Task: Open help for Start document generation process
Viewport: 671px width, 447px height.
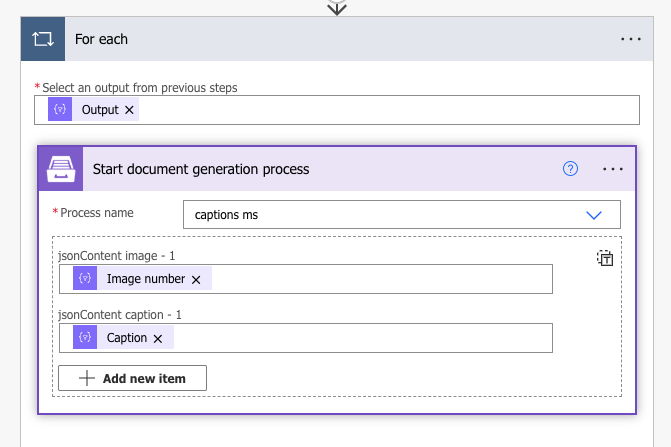Action: (x=570, y=169)
